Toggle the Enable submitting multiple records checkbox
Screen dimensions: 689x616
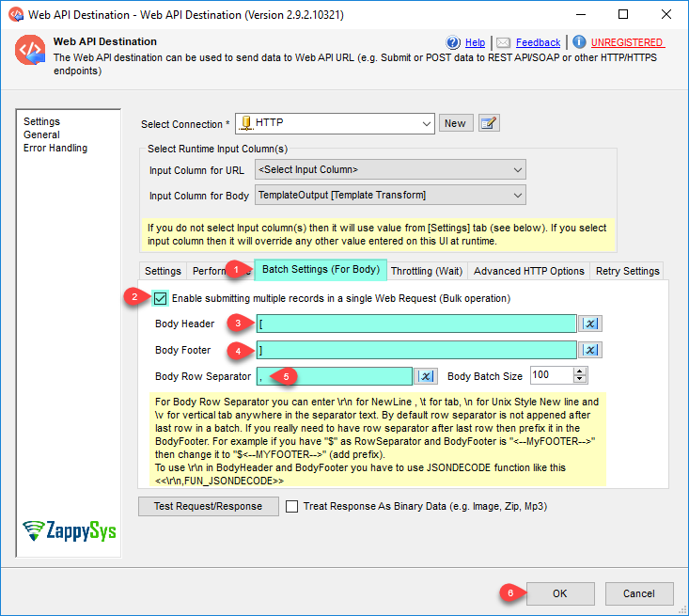tap(161, 298)
